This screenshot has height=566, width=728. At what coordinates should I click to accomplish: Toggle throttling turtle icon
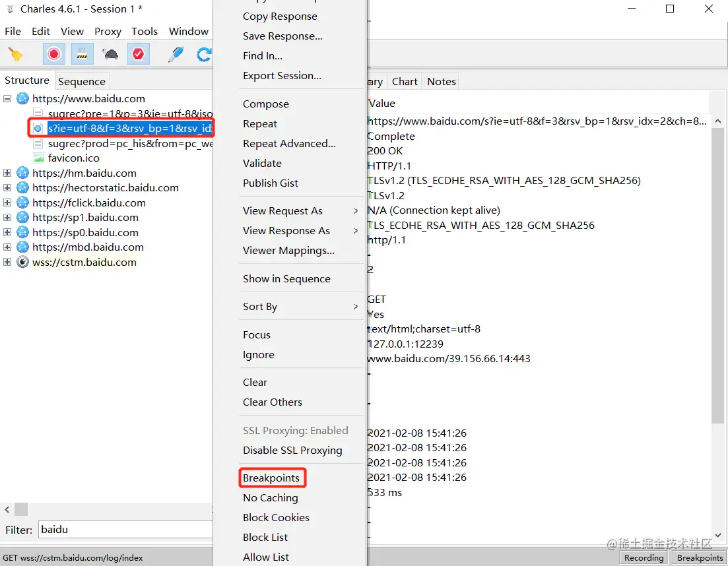click(x=110, y=54)
